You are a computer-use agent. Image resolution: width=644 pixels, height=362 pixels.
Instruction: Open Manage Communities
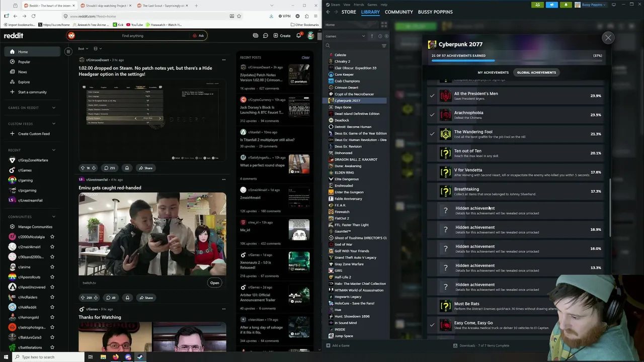tap(32, 227)
